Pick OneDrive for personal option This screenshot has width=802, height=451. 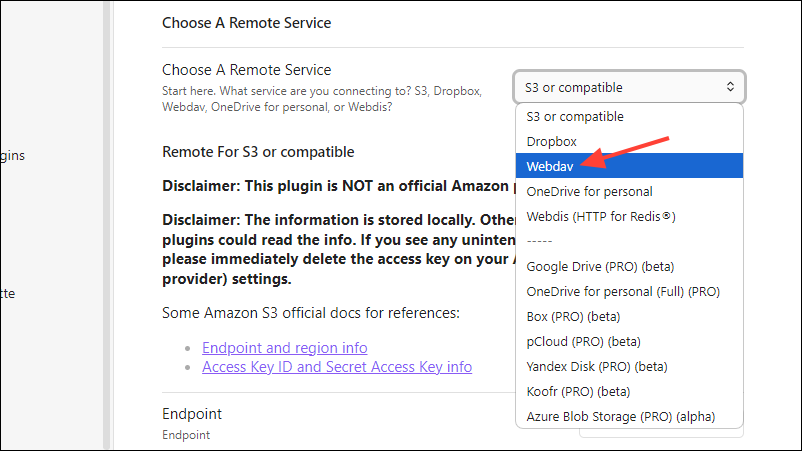588,191
